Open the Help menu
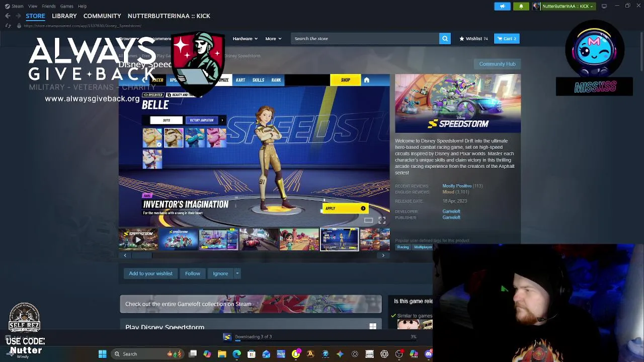This screenshot has width=644, height=362. tap(82, 6)
